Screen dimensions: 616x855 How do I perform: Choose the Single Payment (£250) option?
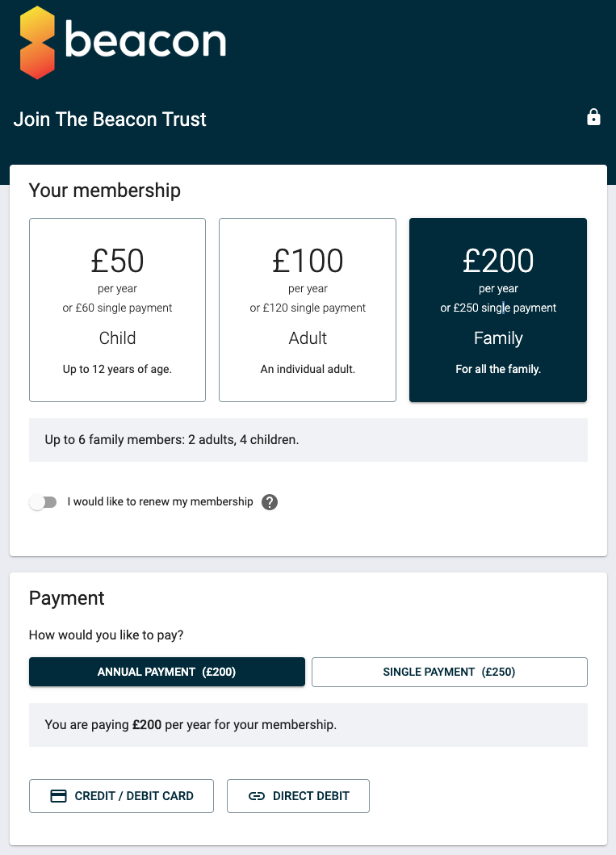[449, 671]
